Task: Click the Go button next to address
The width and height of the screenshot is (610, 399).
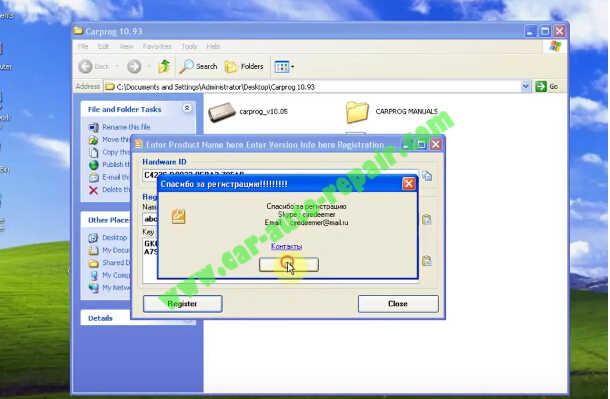Action: coord(547,86)
